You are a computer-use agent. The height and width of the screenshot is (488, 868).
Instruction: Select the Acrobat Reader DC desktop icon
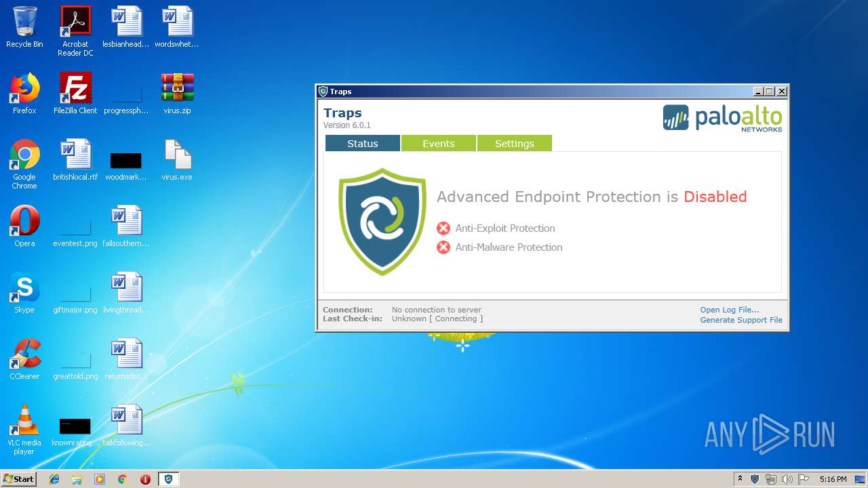(x=75, y=31)
